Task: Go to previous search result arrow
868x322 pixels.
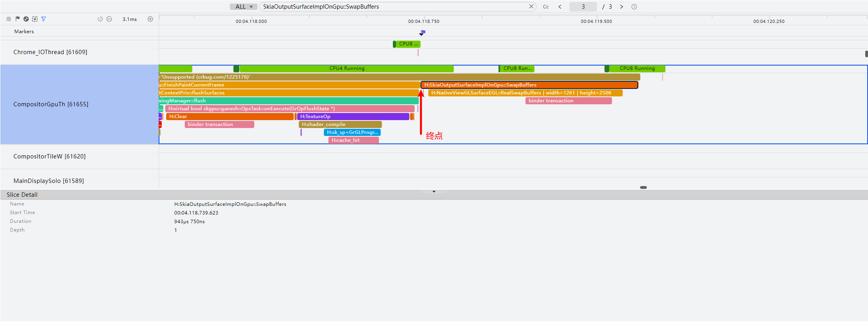Action: pos(560,7)
